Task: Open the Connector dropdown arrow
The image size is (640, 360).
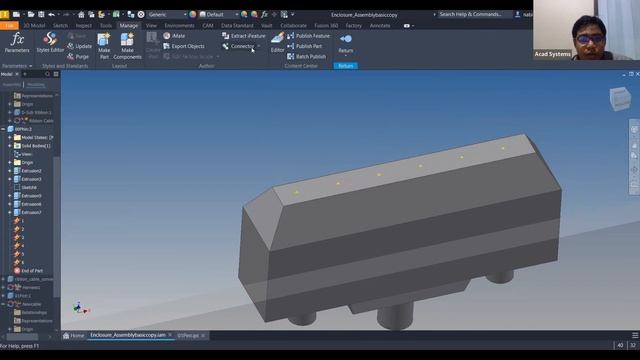Action: pos(259,46)
